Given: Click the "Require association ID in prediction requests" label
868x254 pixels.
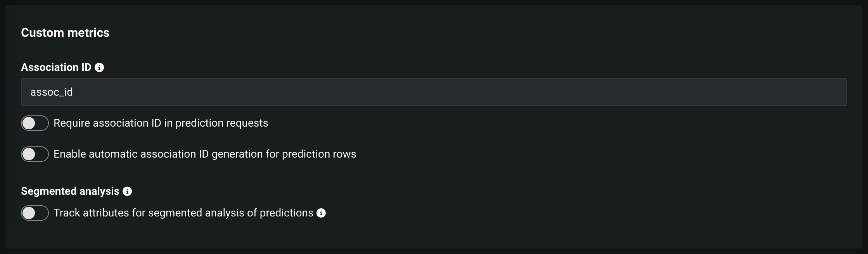Looking at the screenshot, I should pos(161,123).
